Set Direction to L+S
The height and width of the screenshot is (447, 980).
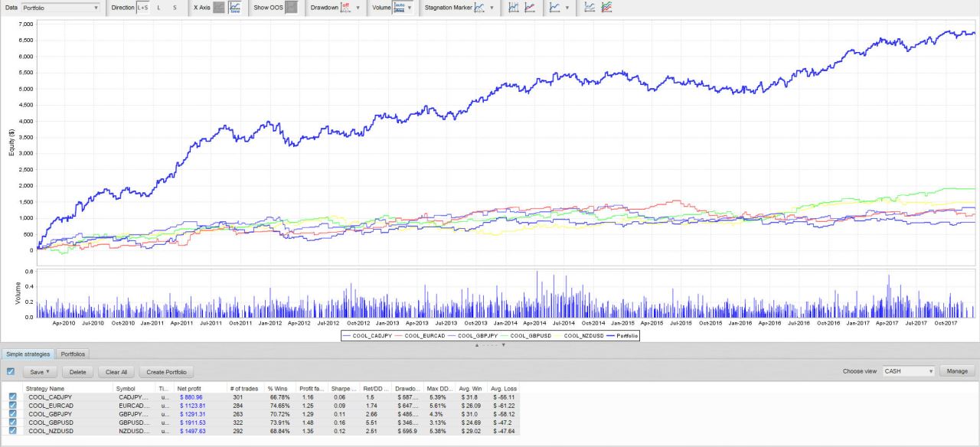[142, 8]
